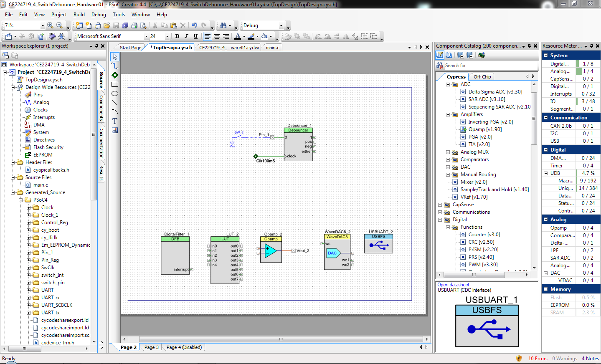The image size is (601, 364).
Task: Click the Open datasheet link
Action: (453, 285)
